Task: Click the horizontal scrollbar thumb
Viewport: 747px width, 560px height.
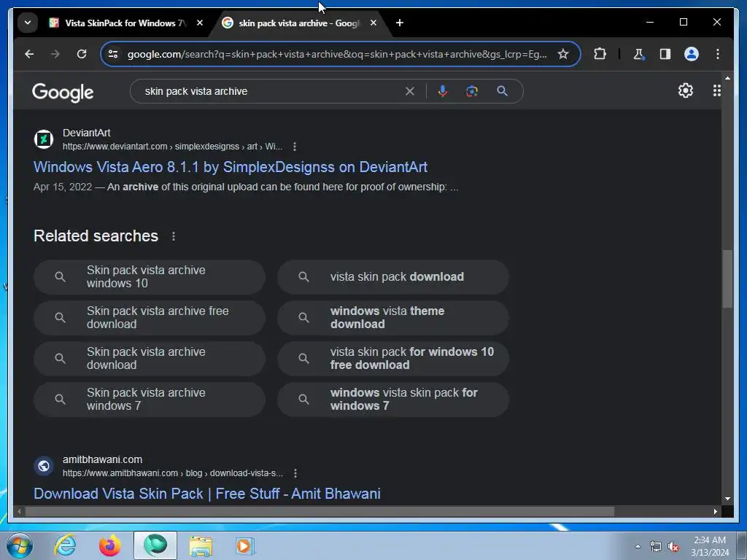Action: coord(320,511)
